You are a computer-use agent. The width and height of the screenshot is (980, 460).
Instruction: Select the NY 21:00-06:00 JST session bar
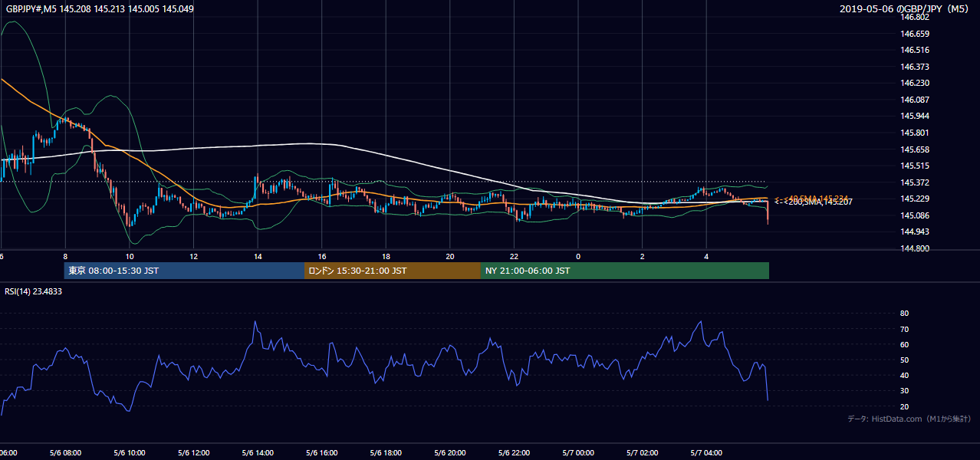(625, 271)
